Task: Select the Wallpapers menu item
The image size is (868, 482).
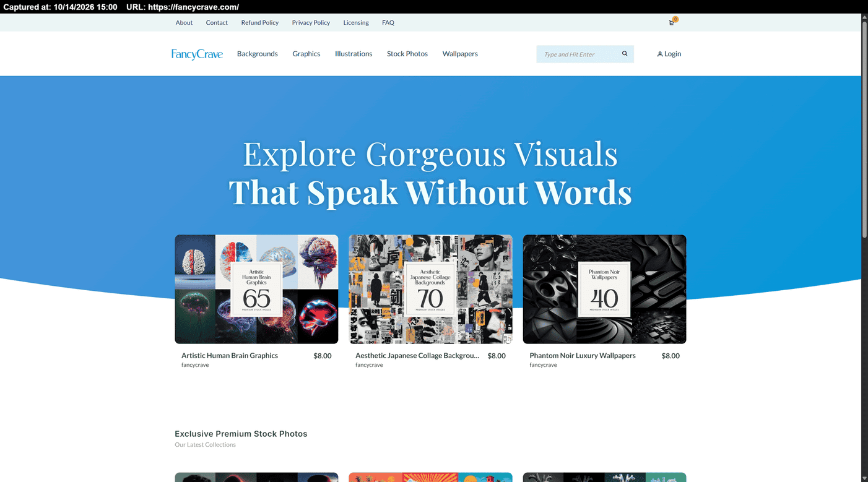Action: click(460, 54)
